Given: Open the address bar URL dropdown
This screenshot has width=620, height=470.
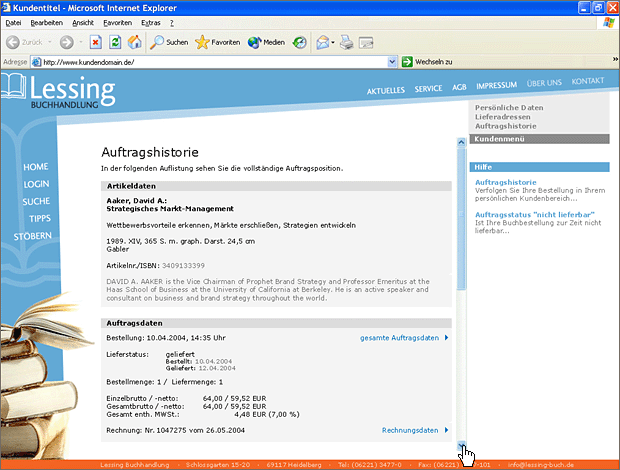Looking at the screenshot, I should 392,62.
